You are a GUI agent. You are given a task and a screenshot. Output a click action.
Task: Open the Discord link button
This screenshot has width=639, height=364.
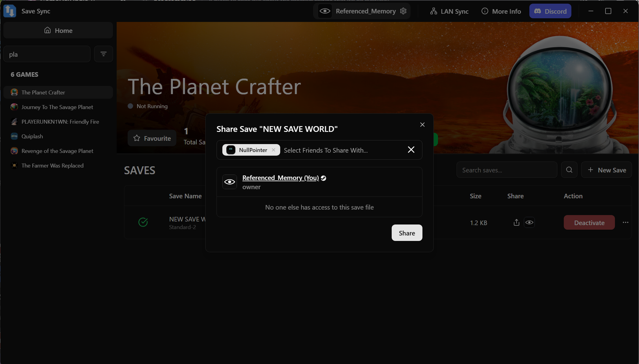click(x=550, y=11)
